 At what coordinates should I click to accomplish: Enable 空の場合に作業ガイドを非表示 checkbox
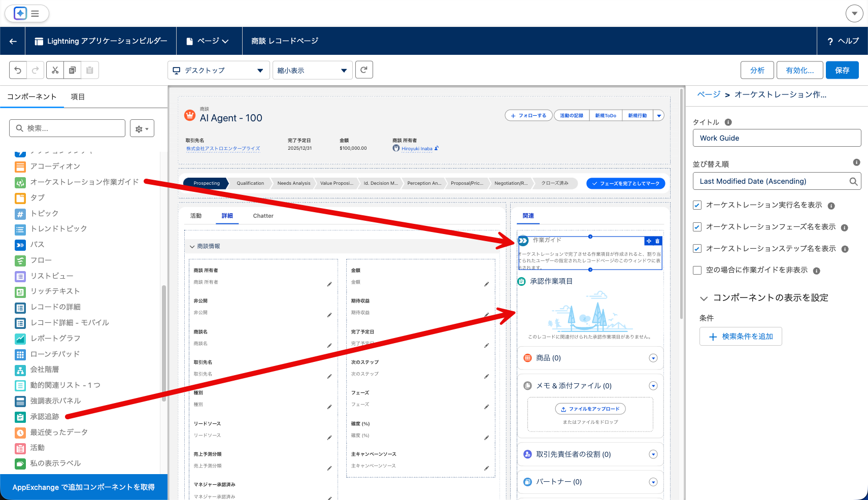click(x=697, y=270)
